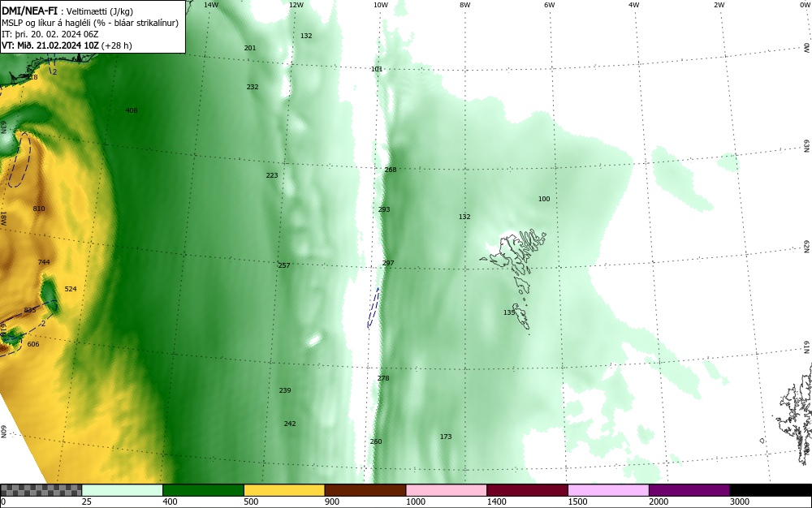Select the 'VT: Mið. 21.02.2024 10Z (+28 h)' line
Image resolution: width=812 pixels, height=508 pixels.
pyautogui.click(x=67, y=45)
